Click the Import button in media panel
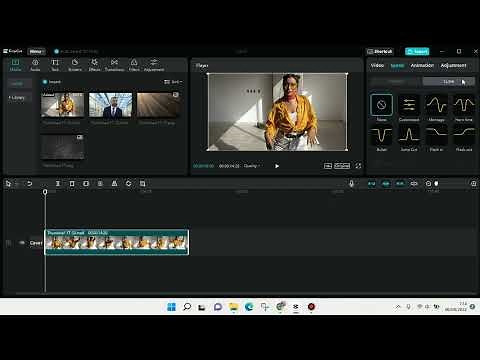The width and height of the screenshot is (480, 360). [x=52, y=82]
